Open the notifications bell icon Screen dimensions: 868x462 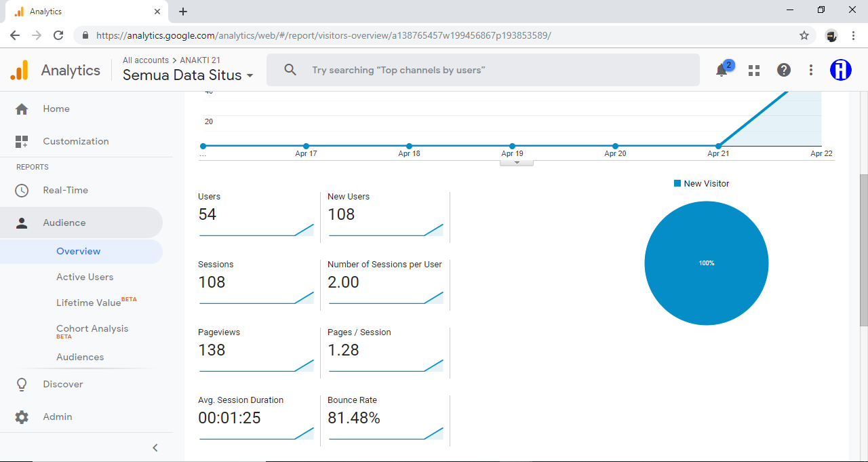click(x=722, y=70)
